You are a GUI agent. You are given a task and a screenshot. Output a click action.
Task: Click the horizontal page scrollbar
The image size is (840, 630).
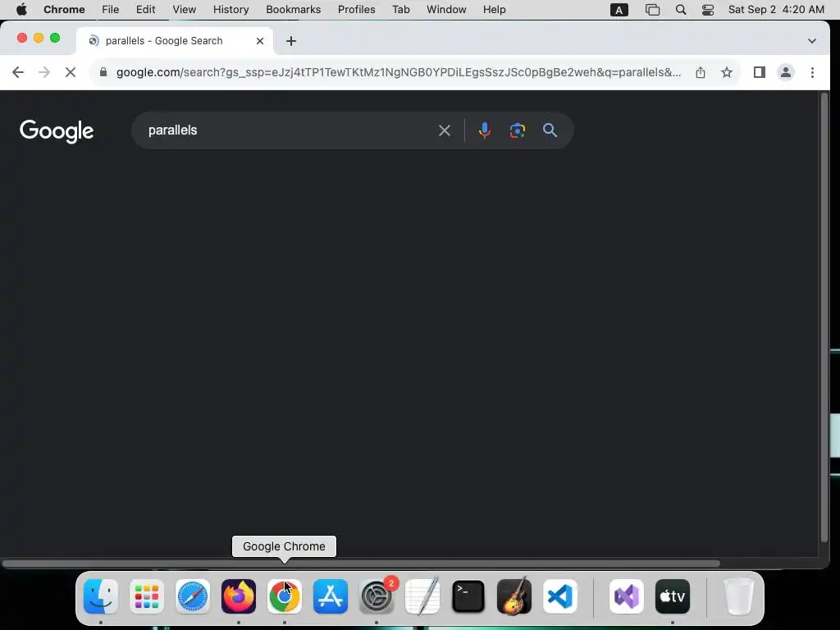click(361, 563)
